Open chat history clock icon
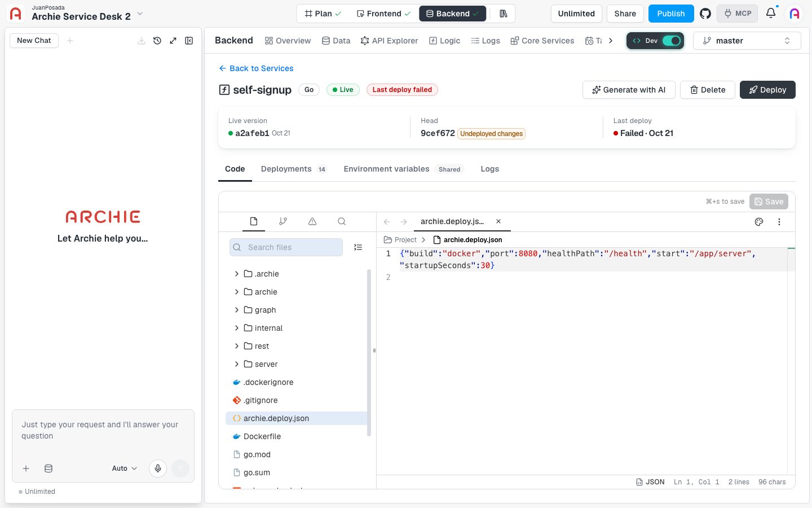This screenshot has height=508, width=812. (x=157, y=41)
